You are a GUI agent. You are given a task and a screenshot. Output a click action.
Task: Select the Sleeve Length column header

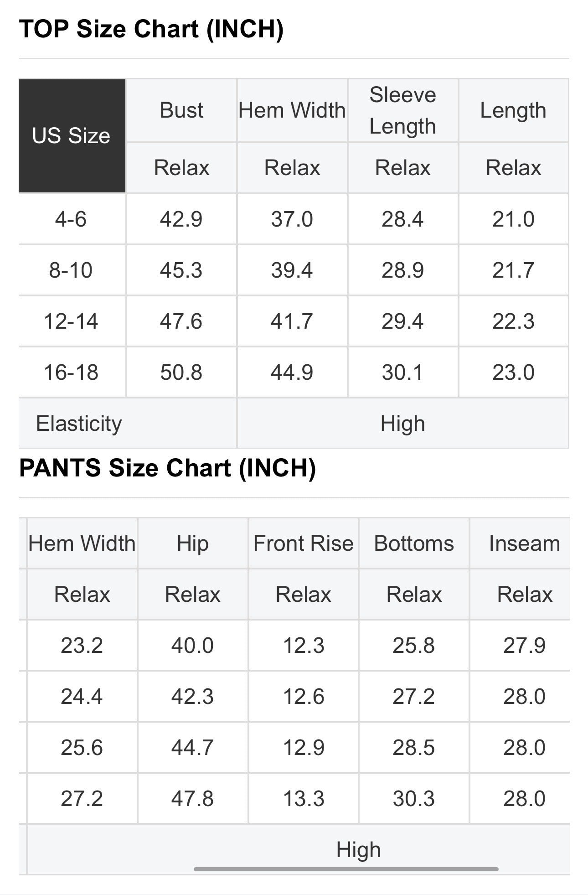pos(403,110)
